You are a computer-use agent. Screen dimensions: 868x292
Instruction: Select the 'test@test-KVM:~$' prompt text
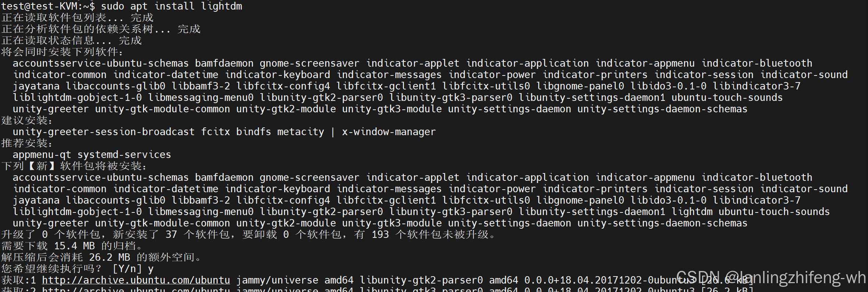click(x=48, y=6)
